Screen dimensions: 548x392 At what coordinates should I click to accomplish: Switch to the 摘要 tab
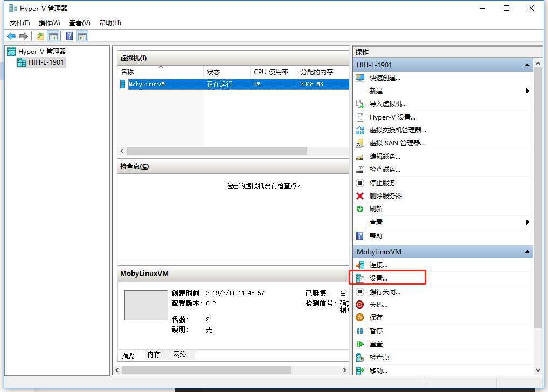[x=128, y=355]
